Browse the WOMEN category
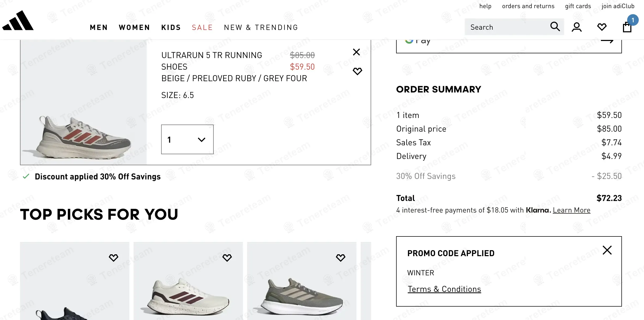 tap(134, 27)
